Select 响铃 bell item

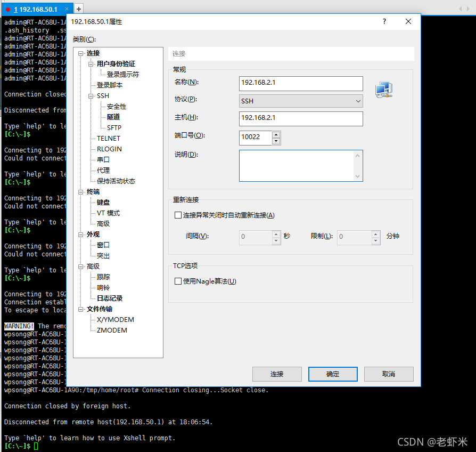(103, 287)
